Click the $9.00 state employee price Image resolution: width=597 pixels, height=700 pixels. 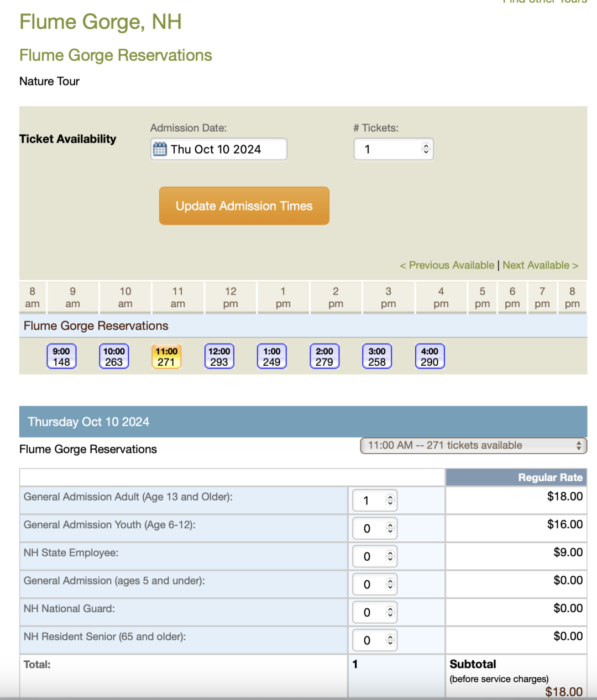pyautogui.click(x=568, y=552)
